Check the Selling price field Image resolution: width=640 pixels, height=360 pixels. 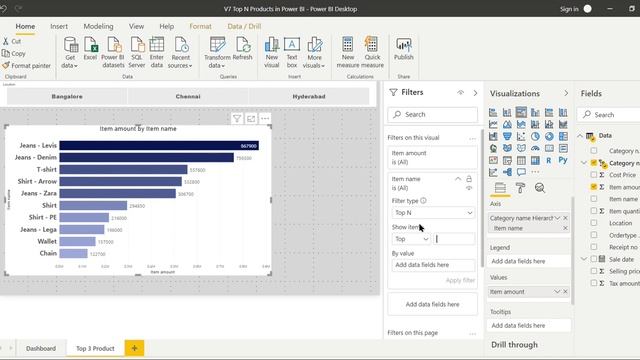coord(594,271)
